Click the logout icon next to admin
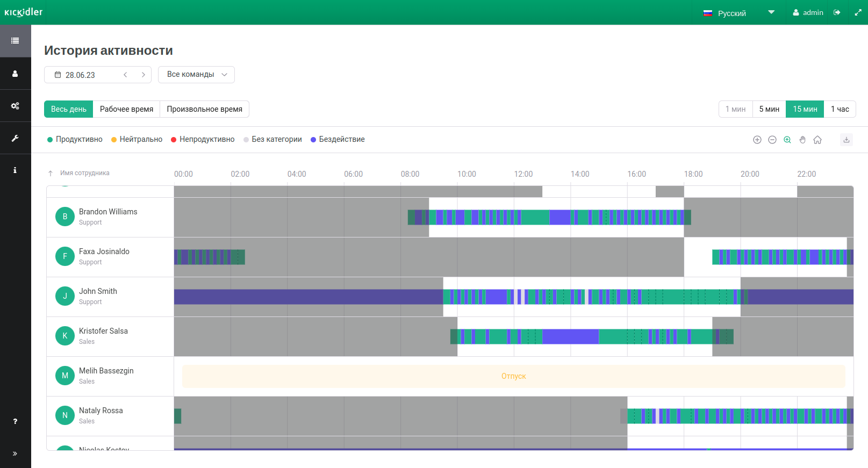The width and height of the screenshot is (868, 468). 837,12
